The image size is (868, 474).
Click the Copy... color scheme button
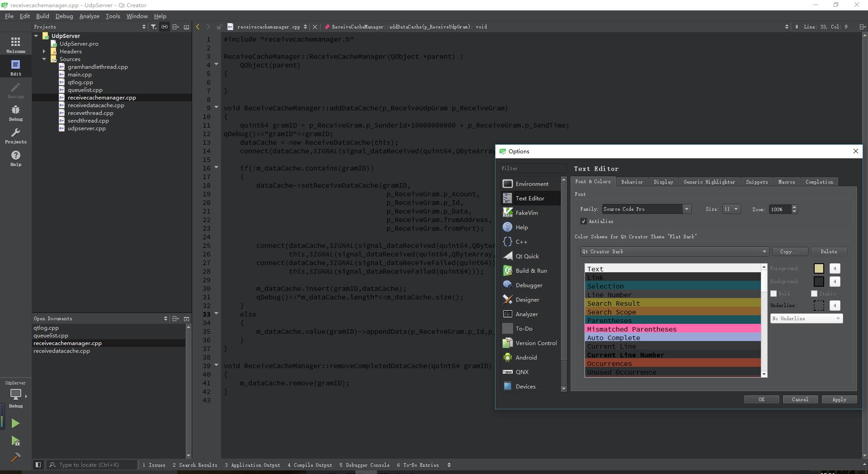789,251
